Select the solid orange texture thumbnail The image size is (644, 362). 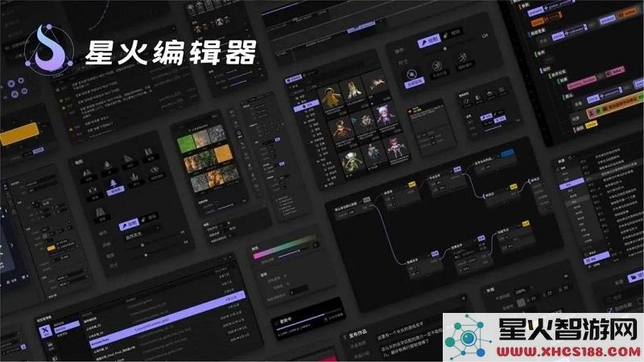224,154
